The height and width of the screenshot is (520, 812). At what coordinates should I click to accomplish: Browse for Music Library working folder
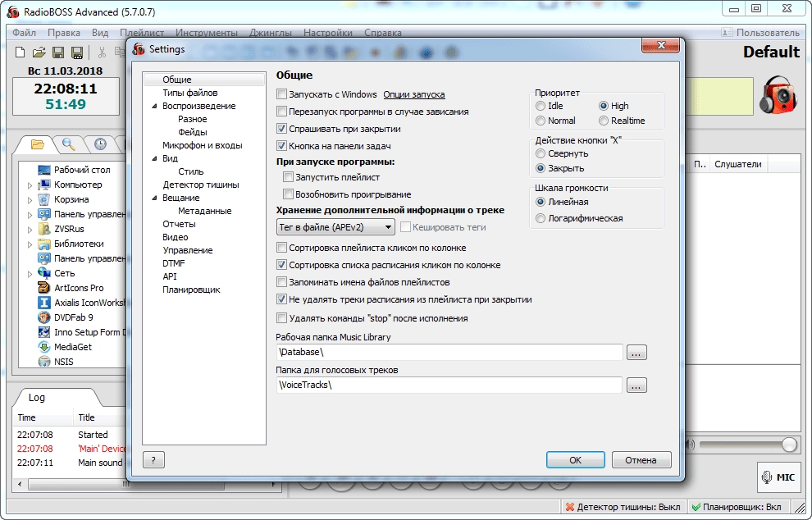coord(636,352)
